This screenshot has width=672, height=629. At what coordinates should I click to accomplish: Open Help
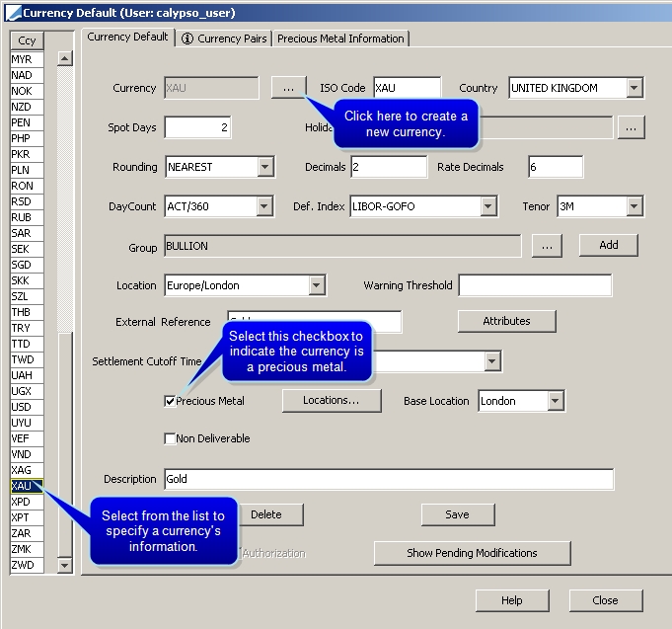512,600
